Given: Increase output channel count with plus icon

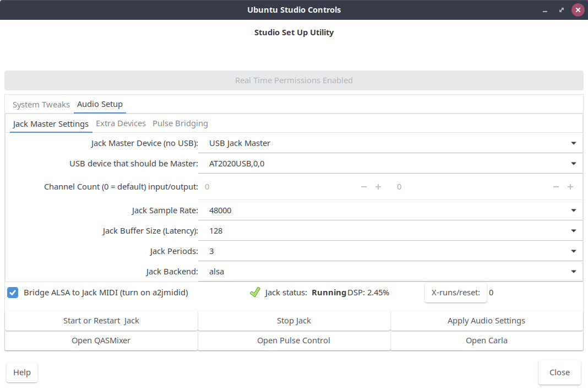Looking at the screenshot, I should 570,187.
